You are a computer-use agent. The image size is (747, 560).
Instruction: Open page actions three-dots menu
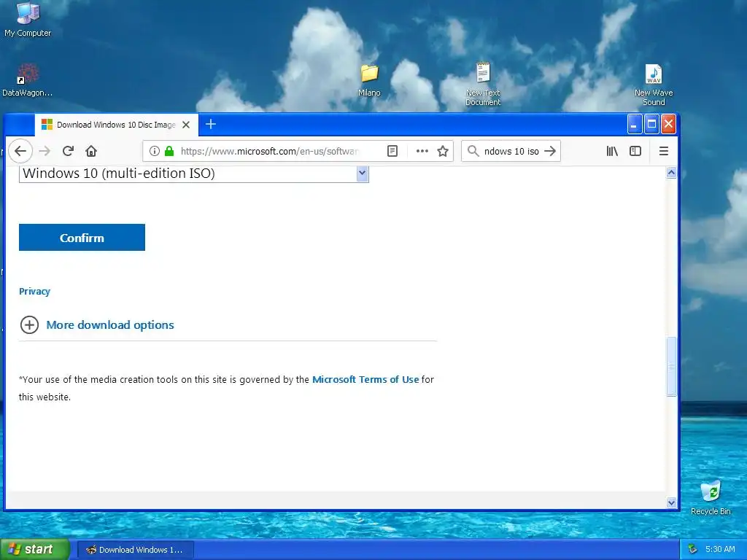point(422,151)
